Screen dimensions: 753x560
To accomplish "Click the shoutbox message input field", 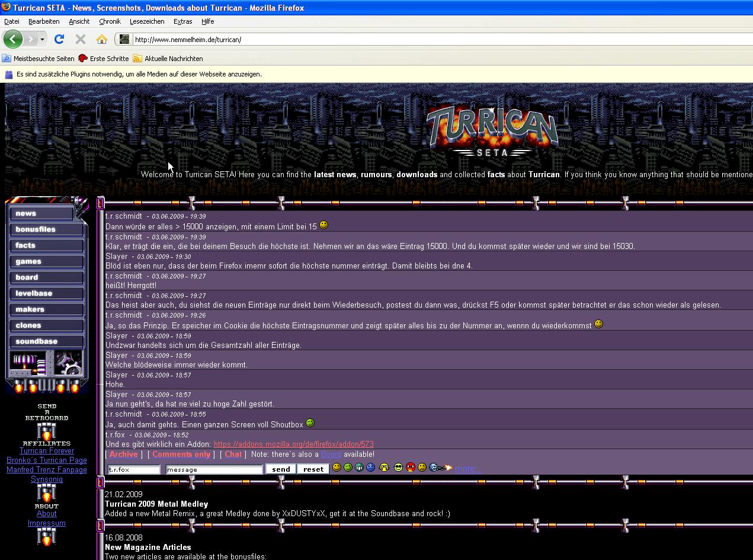I will [x=214, y=469].
